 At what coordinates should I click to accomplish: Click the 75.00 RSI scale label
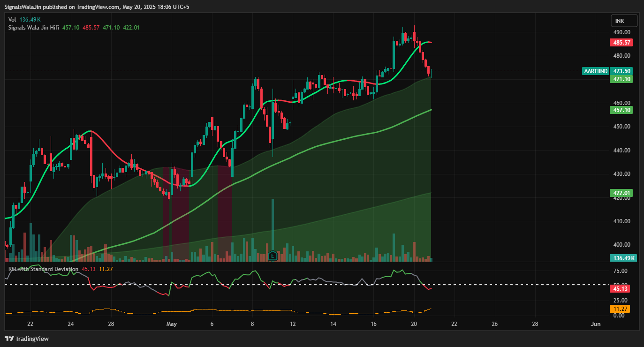pos(620,271)
